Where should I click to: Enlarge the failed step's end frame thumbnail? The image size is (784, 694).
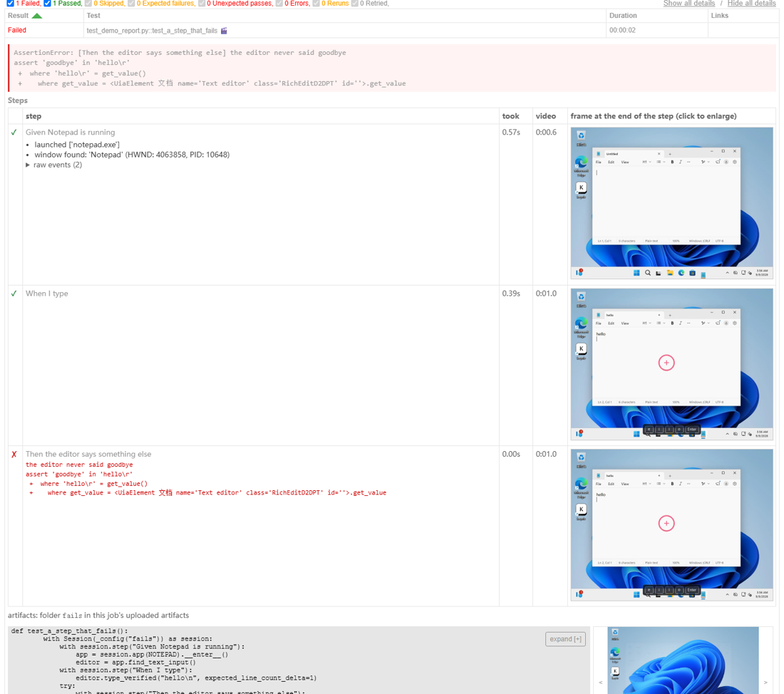tap(671, 525)
